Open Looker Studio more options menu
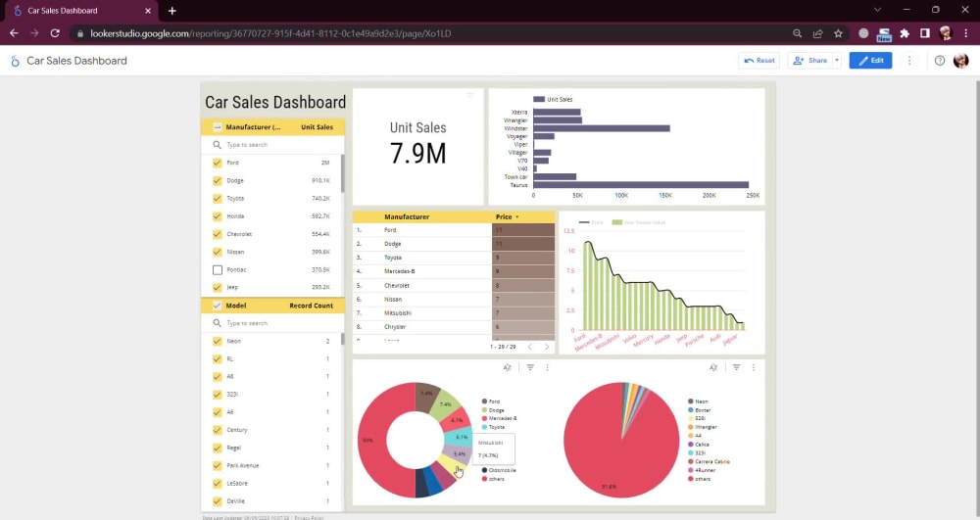 [x=909, y=61]
